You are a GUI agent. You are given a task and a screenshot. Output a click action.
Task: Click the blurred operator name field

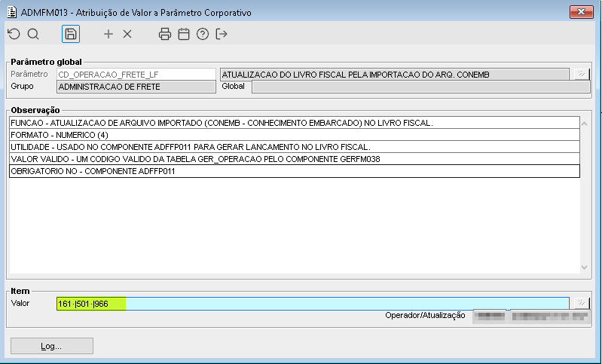(489, 317)
